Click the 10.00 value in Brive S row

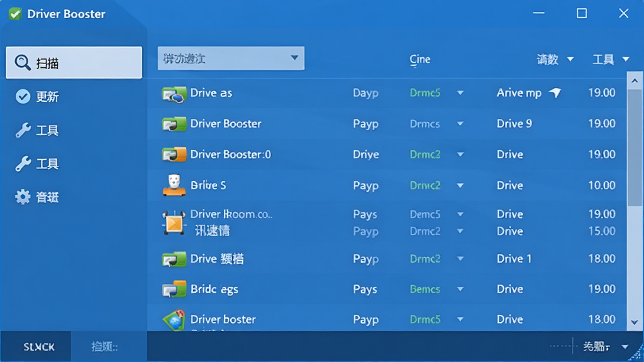point(602,185)
